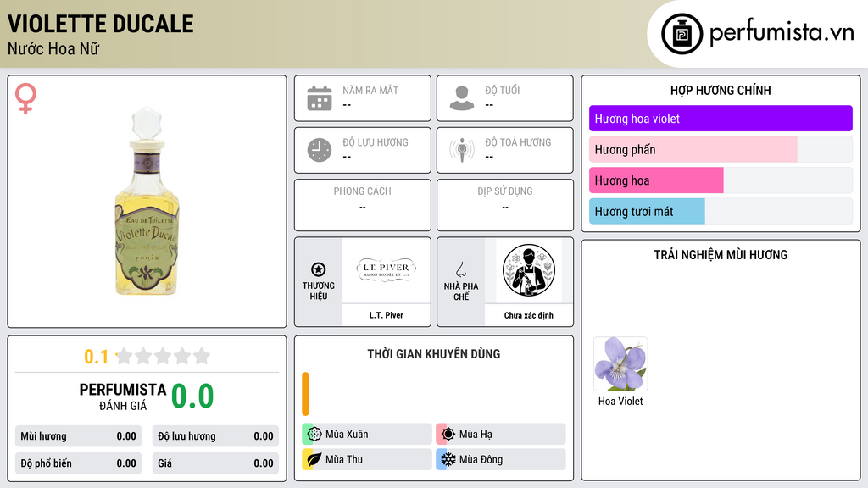The width and height of the screenshot is (868, 488).
Task: Click the Dịp sử dụng card
Action: click(505, 205)
